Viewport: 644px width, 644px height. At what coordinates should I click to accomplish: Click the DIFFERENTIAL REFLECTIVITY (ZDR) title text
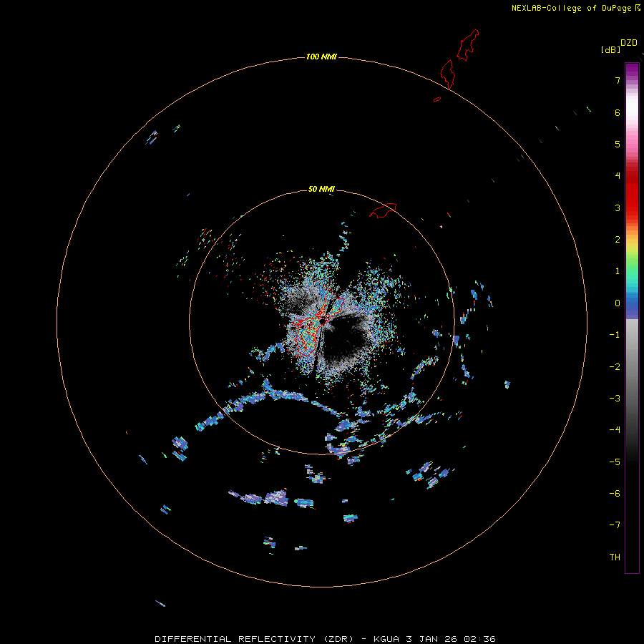[x=254, y=639]
